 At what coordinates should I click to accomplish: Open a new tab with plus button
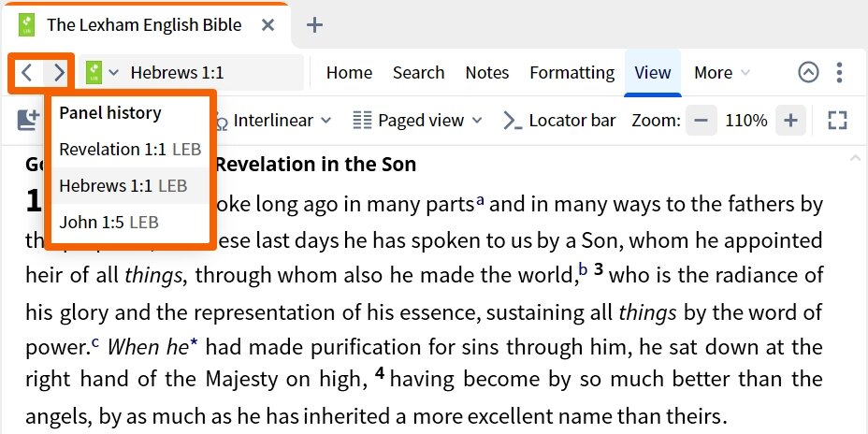pos(314,25)
